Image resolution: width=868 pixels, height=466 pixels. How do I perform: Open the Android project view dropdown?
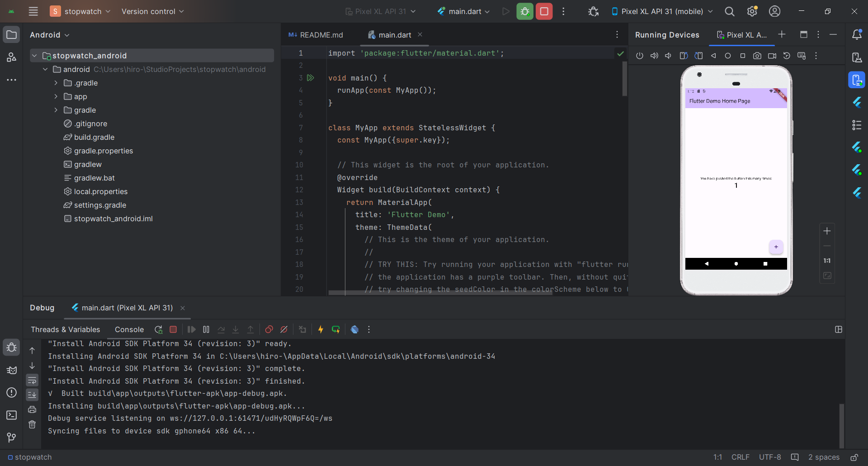[x=50, y=35]
